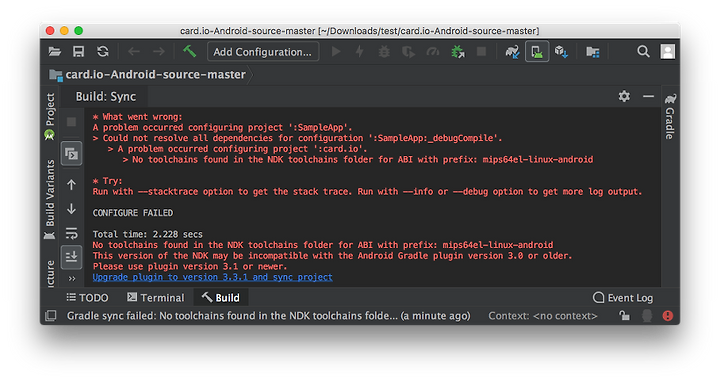This screenshot has height=382, width=720.
Task: Open SDK Manager download box icon
Action: (561, 52)
